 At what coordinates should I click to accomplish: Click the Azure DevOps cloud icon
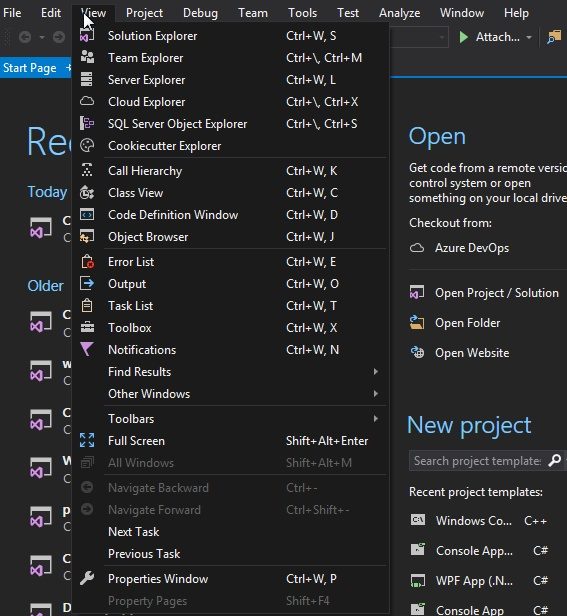417,248
